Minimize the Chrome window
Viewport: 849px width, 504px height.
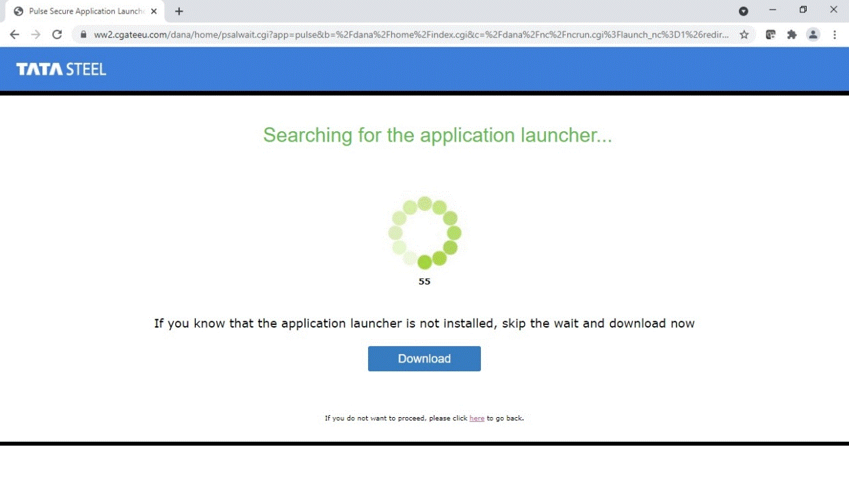[773, 10]
